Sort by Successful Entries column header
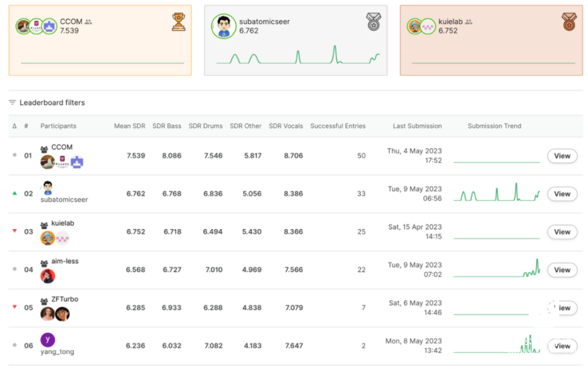Viewport: 588px width, 369px height. [338, 126]
